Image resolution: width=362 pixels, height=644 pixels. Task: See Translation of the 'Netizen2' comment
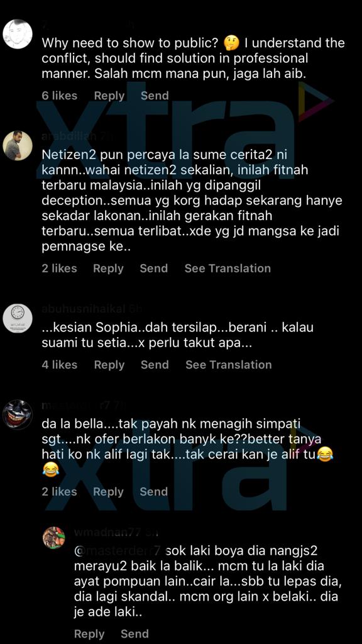(x=228, y=269)
